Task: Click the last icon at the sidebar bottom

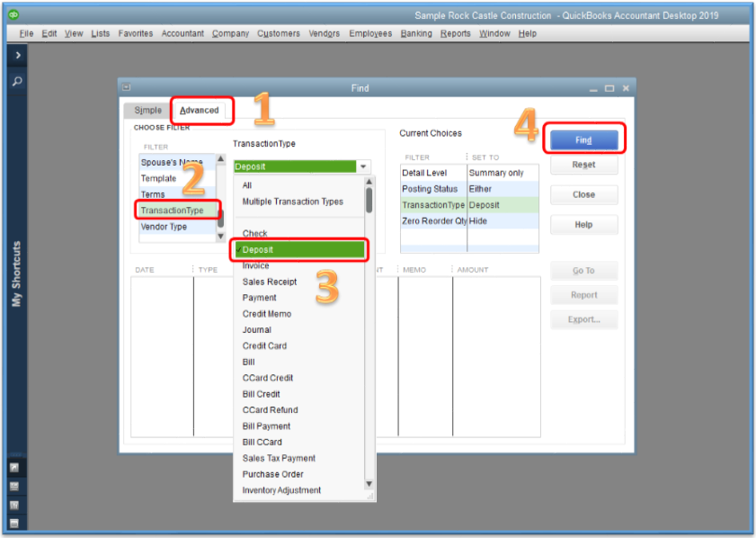Action: coord(14,523)
